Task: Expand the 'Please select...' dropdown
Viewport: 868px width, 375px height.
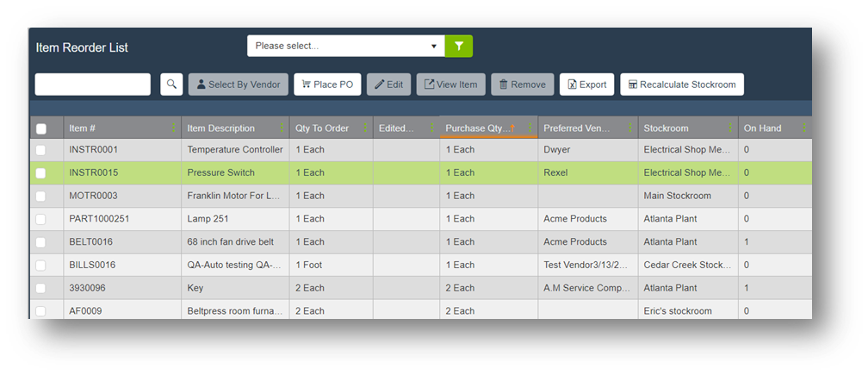Action: click(x=345, y=46)
